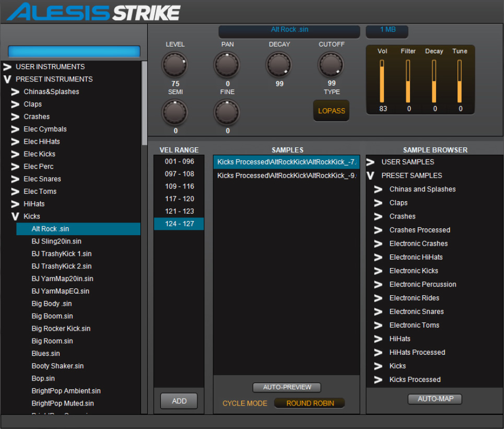Adjust the Decay velocity slider
The image size is (504, 429).
434,82
